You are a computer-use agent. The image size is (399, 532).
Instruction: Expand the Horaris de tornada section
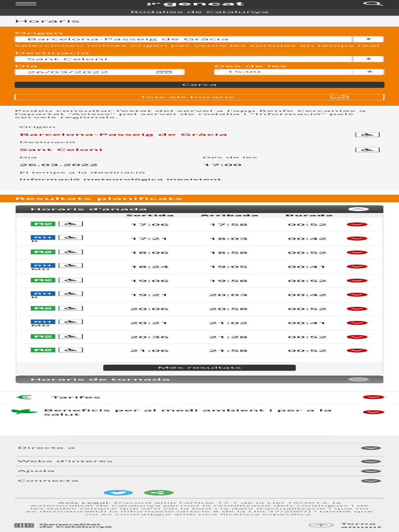tap(358, 379)
